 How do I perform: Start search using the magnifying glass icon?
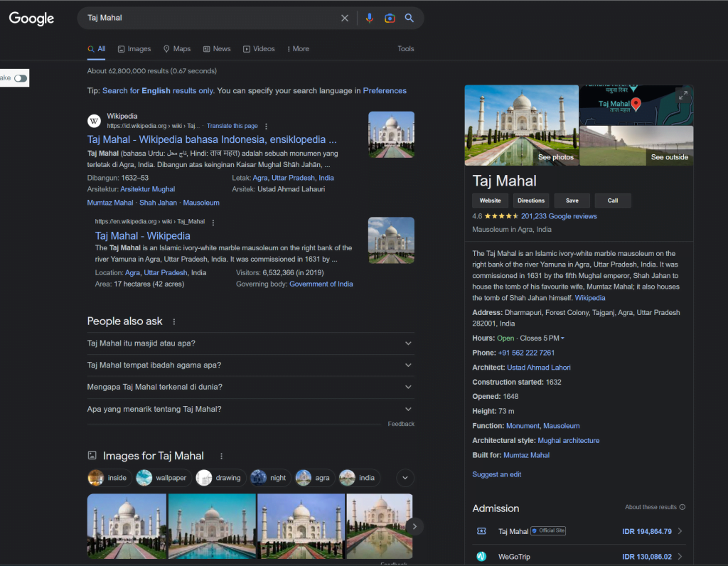(409, 18)
